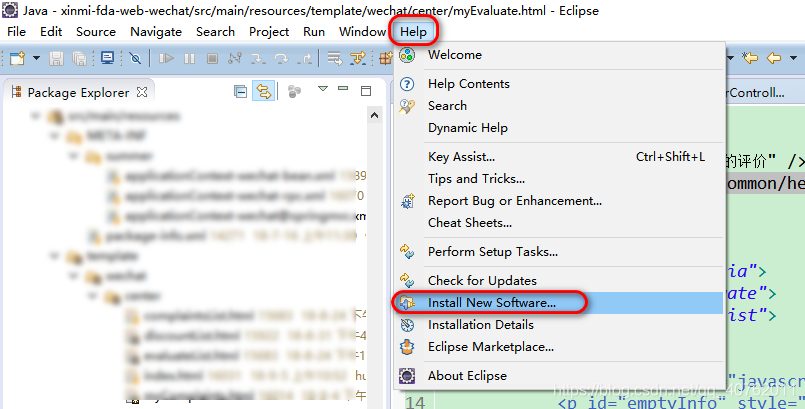This screenshot has width=805, height=409.
Task: Open Eclipse Marketplace...
Action: 559,347
